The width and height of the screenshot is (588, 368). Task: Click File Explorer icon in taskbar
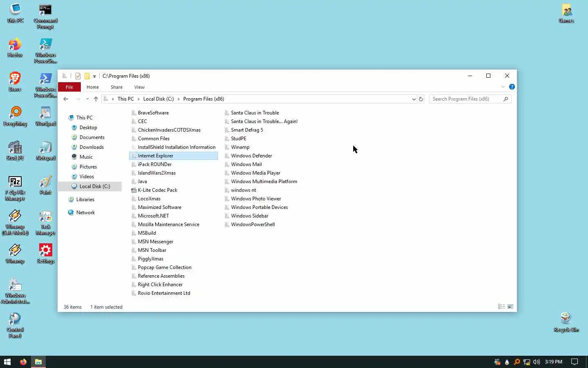pos(38,362)
